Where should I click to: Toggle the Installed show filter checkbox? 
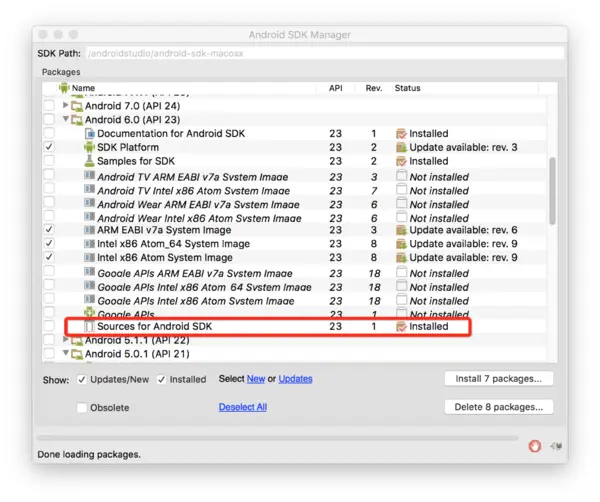pos(161,380)
